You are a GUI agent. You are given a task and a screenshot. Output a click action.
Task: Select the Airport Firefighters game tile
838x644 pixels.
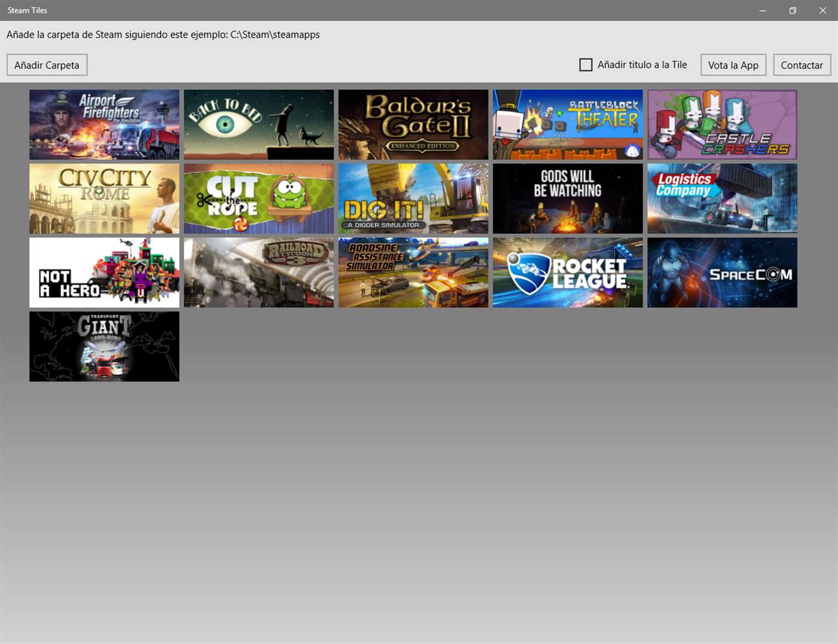(x=104, y=125)
